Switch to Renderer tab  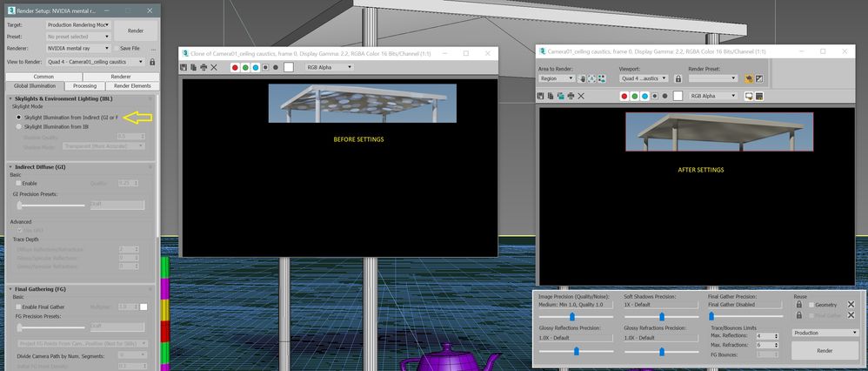pos(121,77)
